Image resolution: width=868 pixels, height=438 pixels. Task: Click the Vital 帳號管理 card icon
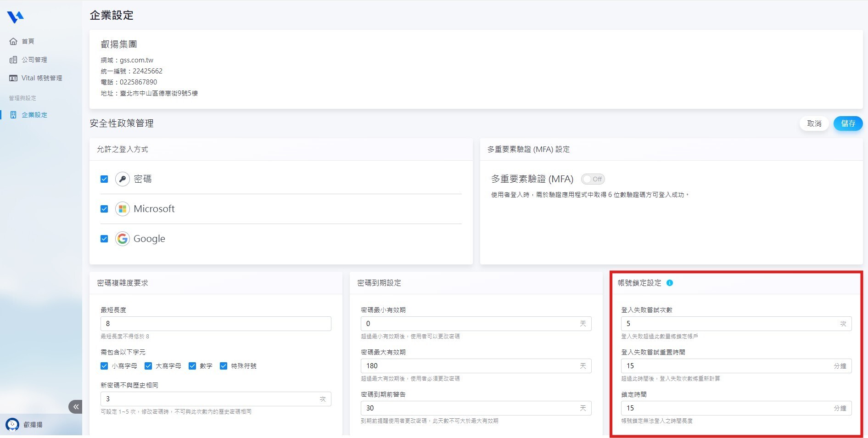[x=13, y=78]
